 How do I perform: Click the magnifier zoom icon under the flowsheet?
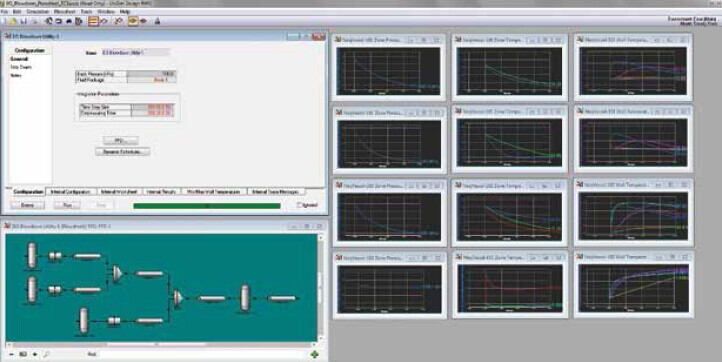point(46,354)
